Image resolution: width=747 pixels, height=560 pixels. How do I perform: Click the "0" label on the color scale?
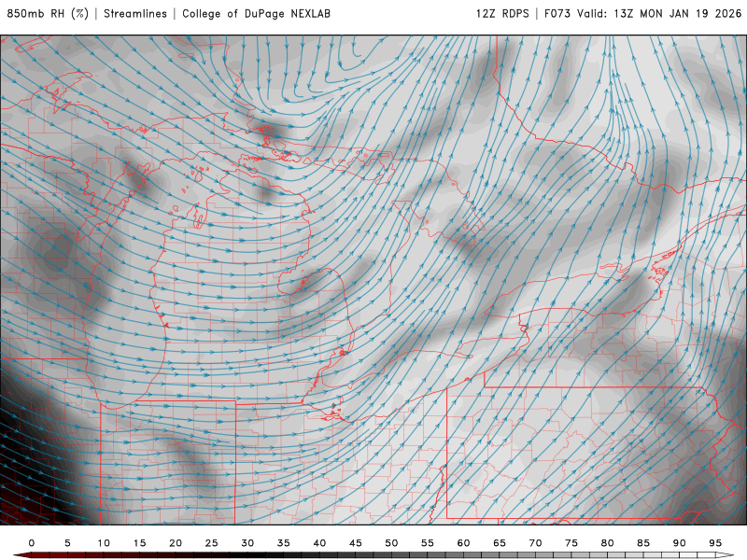point(32,543)
